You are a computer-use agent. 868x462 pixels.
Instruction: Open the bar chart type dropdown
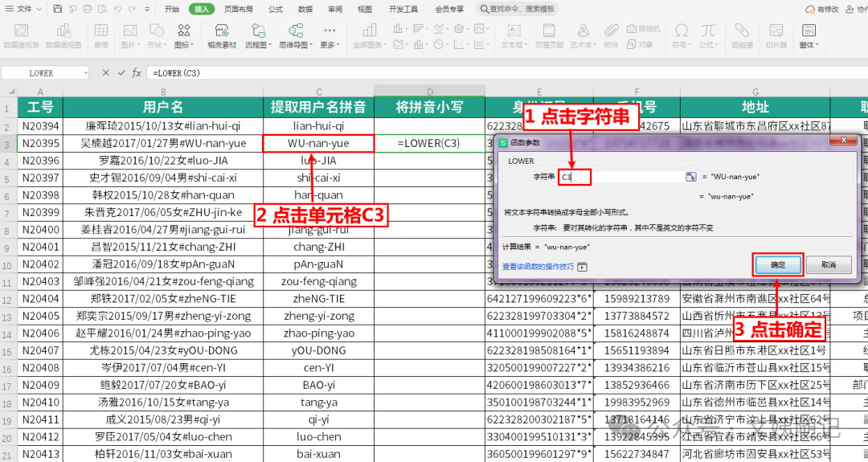(x=420, y=29)
